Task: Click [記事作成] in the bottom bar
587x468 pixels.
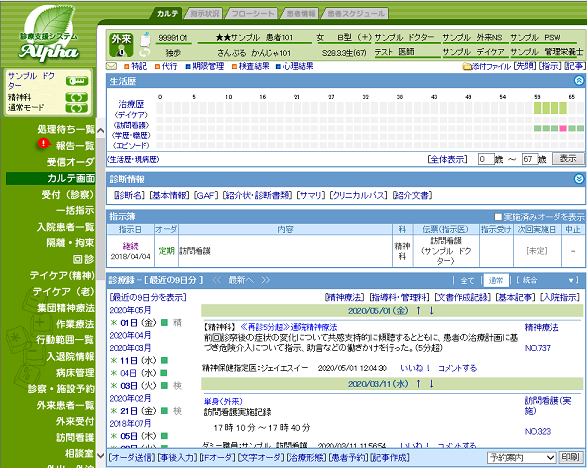Action: point(389,458)
